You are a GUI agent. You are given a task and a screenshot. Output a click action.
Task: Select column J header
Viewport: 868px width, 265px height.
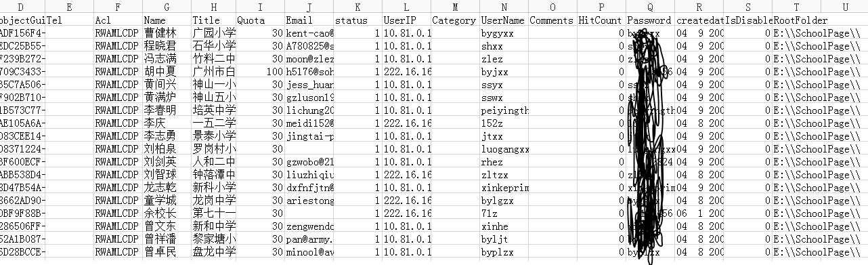tap(309, 7)
